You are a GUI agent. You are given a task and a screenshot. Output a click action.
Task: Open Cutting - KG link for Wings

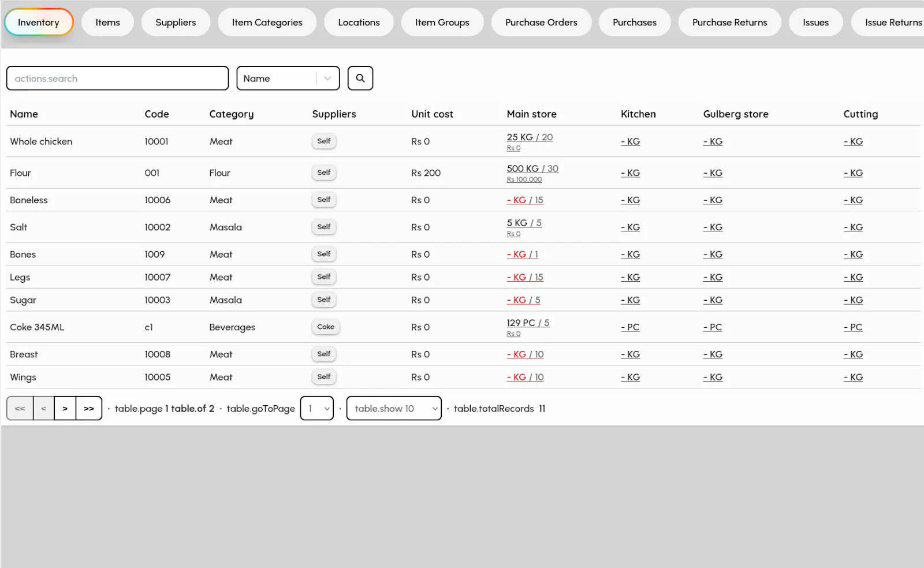click(853, 378)
